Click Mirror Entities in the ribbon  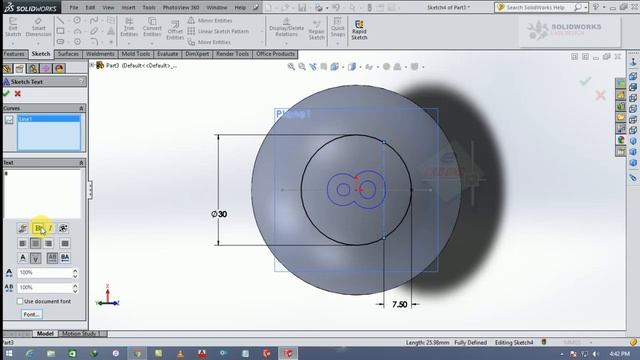(x=210, y=20)
